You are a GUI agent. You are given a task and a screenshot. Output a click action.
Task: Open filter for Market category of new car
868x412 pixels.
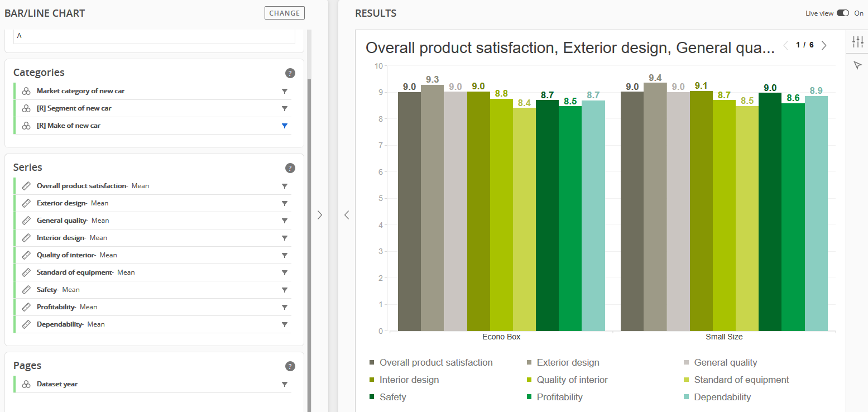tap(285, 91)
